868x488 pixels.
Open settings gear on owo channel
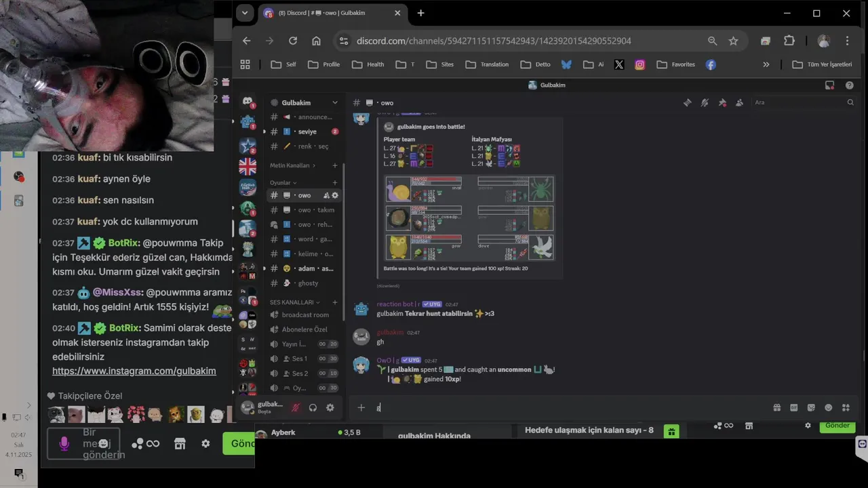coord(335,195)
